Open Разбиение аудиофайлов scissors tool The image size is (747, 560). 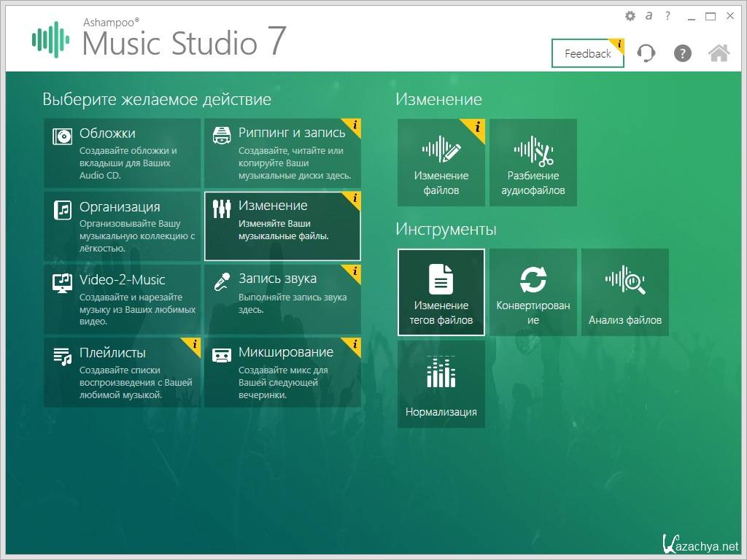533,162
